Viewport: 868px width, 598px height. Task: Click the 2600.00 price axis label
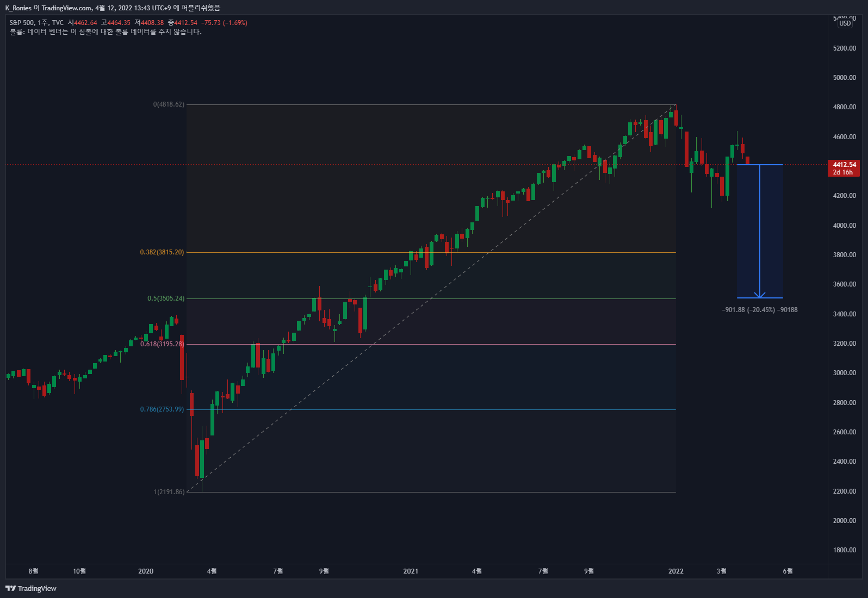tap(844, 432)
